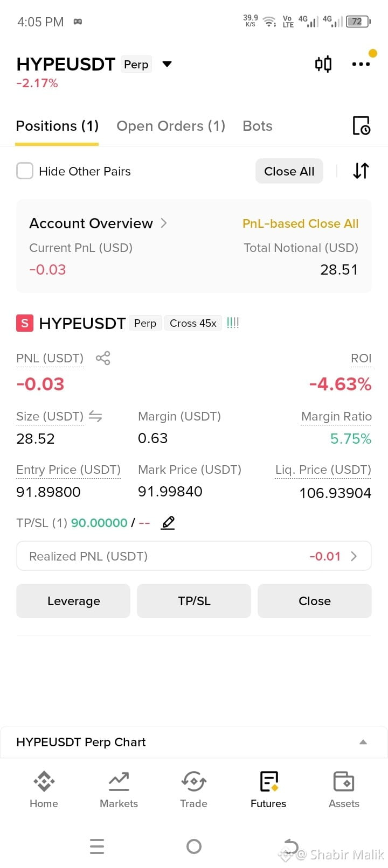Enable Hide Other Pairs checkbox
388x868 pixels.
click(25, 171)
